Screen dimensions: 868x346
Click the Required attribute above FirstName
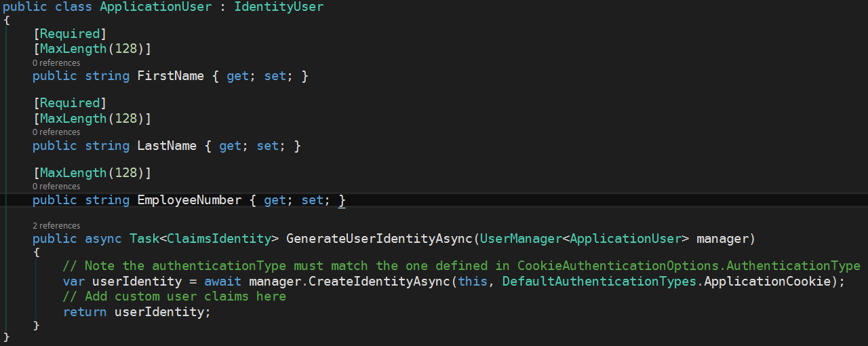pos(70,34)
